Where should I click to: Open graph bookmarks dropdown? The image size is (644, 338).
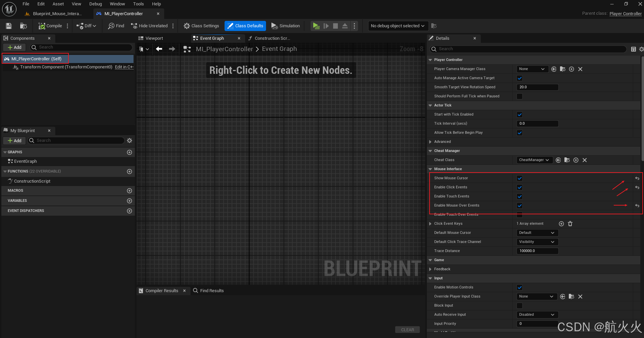point(144,49)
